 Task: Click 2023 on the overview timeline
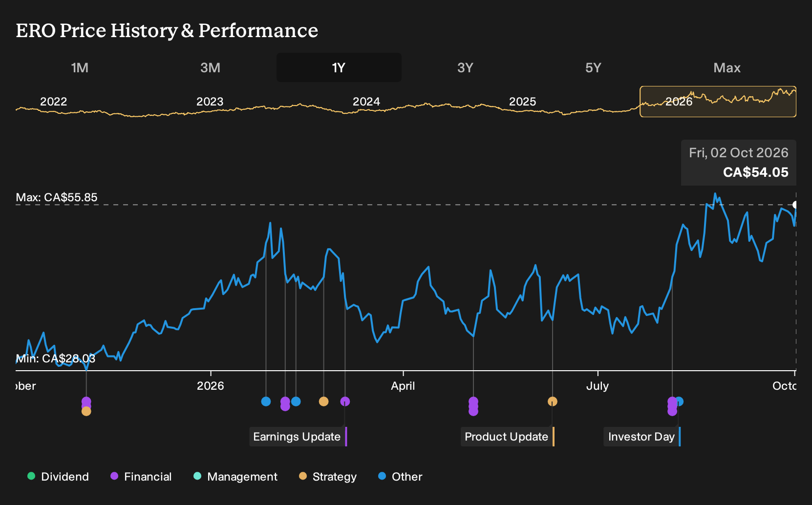coord(210,102)
